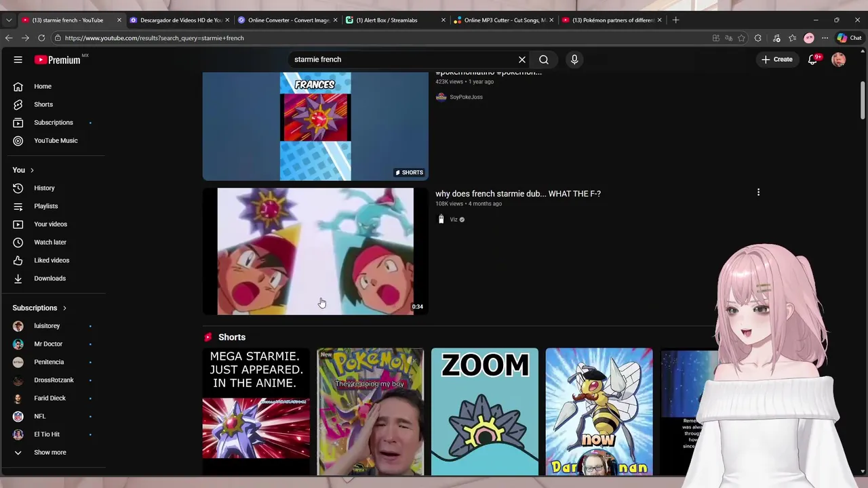Viewport: 868px width, 488px height.
Task: Switch to the Alert Box / Streamlabs tab
Action: point(395,20)
